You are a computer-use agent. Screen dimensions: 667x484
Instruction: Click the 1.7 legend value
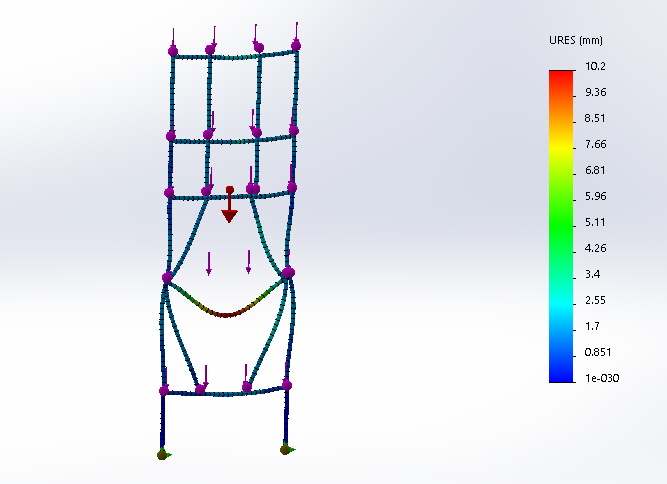point(592,326)
